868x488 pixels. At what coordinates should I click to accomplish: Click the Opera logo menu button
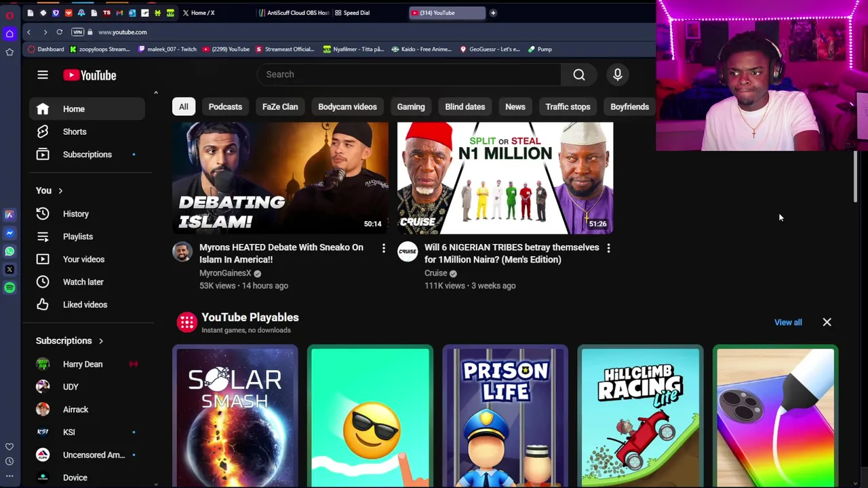[x=9, y=15]
